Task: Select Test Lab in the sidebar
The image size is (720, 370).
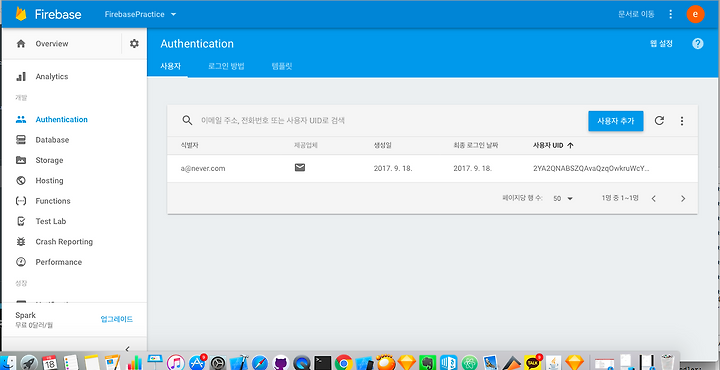Action: click(x=51, y=221)
